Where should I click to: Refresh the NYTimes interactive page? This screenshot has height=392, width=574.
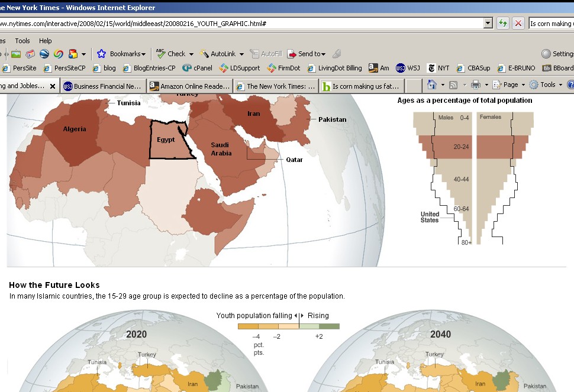502,23
